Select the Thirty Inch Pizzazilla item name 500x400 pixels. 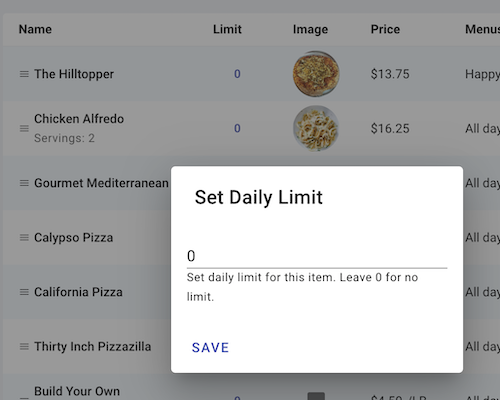click(93, 346)
